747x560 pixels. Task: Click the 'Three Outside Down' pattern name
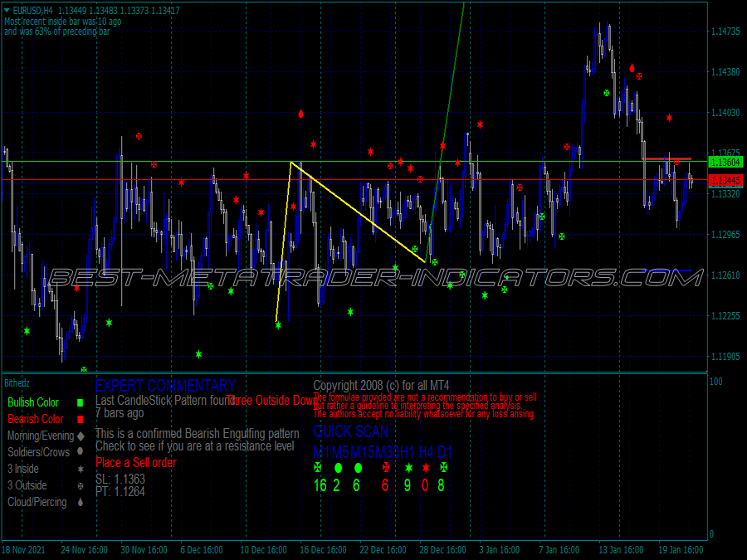[271, 401]
